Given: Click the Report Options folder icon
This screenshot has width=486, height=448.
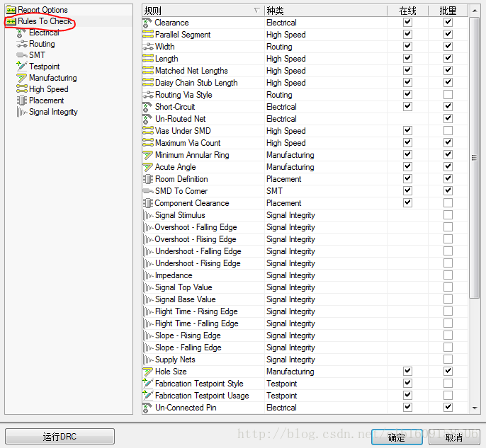Looking at the screenshot, I should coord(11,10).
